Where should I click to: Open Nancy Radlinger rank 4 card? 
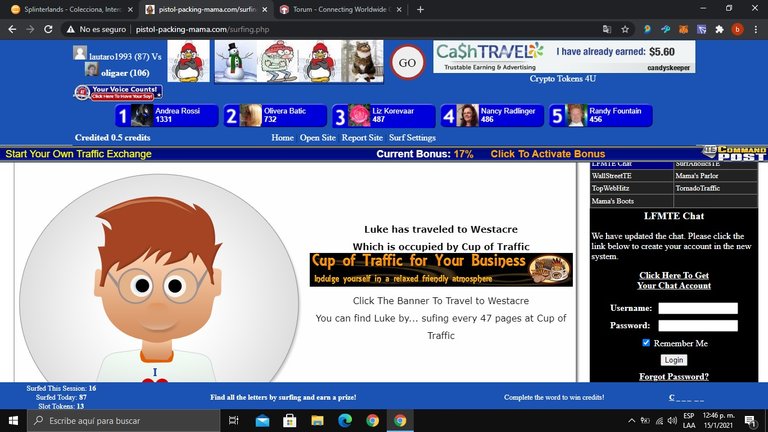[492, 116]
